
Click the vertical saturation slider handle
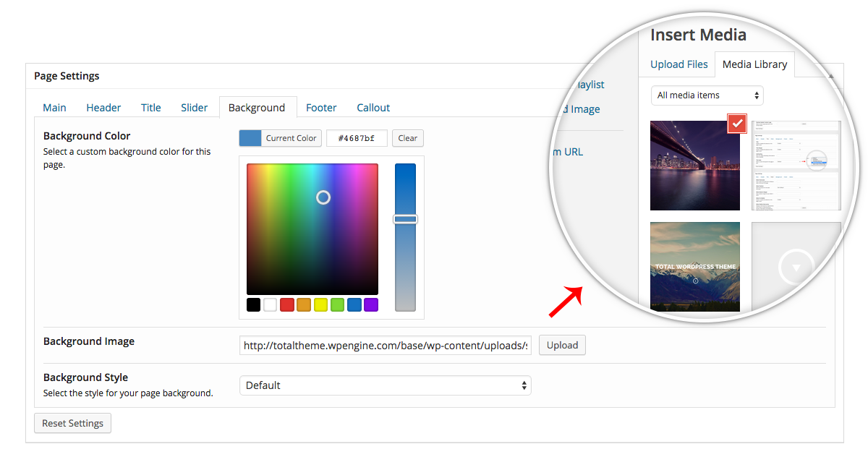pyautogui.click(x=405, y=219)
